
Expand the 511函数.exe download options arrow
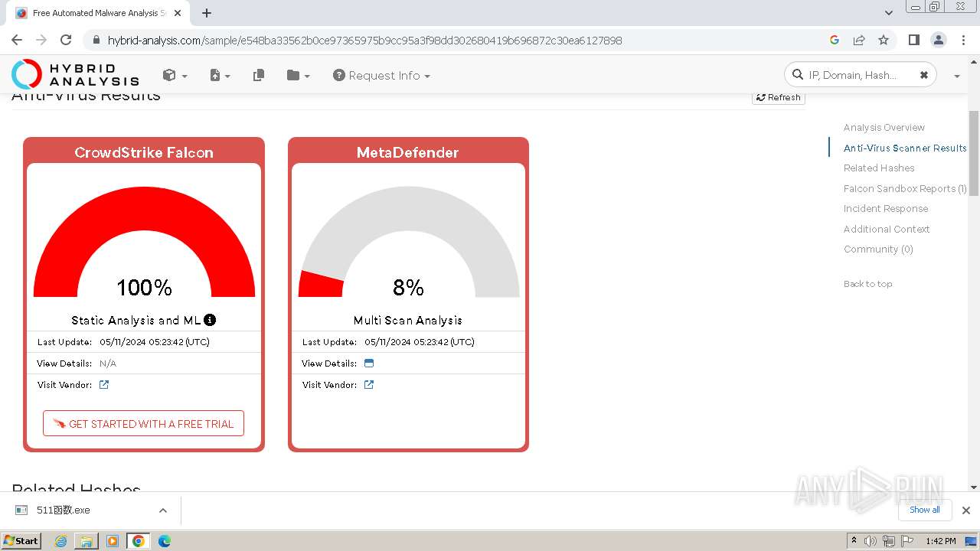[x=163, y=510]
